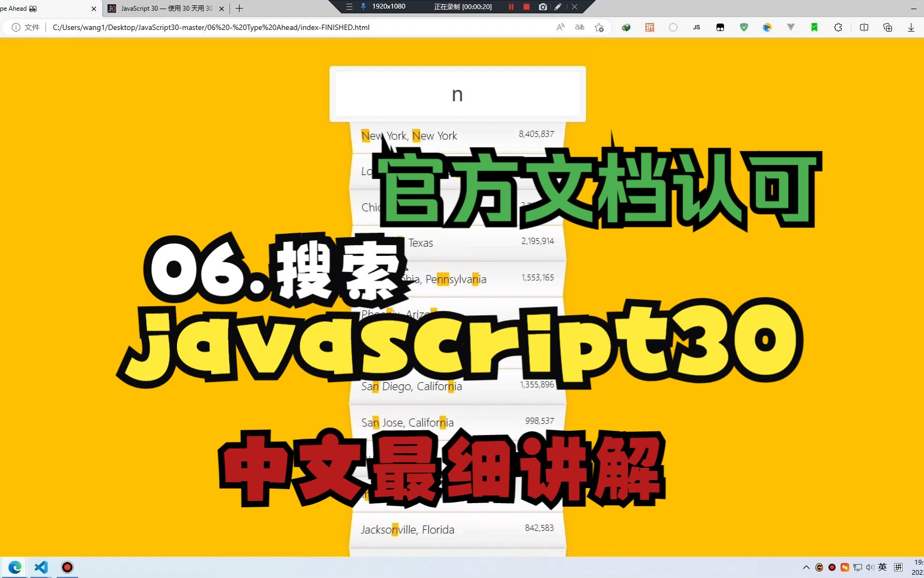Minimize the browser window
This screenshot has height=578, width=924.
pyautogui.click(x=913, y=9)
